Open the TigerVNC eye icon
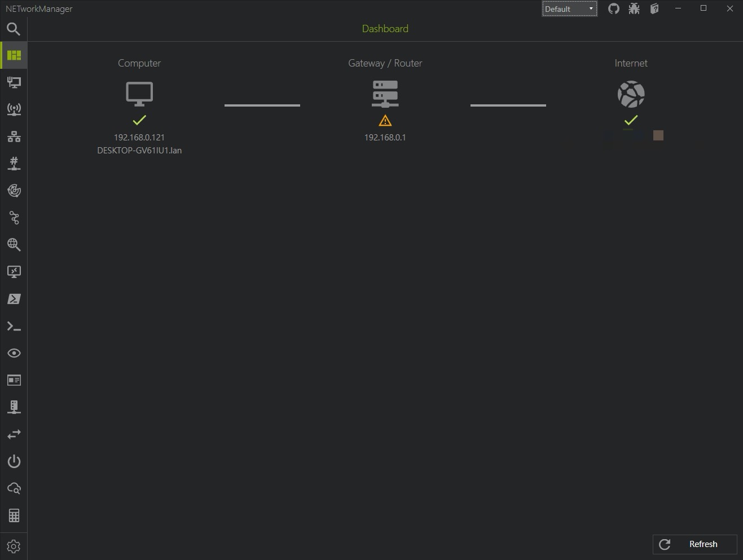The image size is (743, 560). pyautogui.click(x=14, y=353)
